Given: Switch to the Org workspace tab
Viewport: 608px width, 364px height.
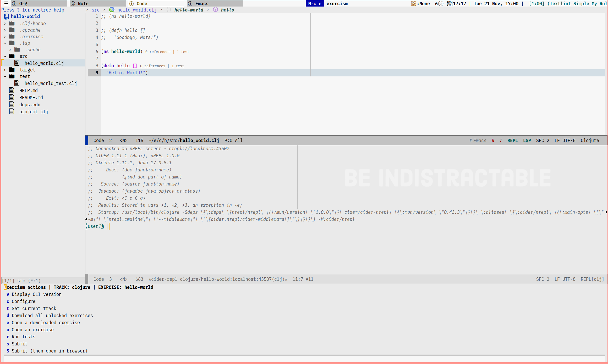Looking at the screenshot, I should click(x=39, y=3).
